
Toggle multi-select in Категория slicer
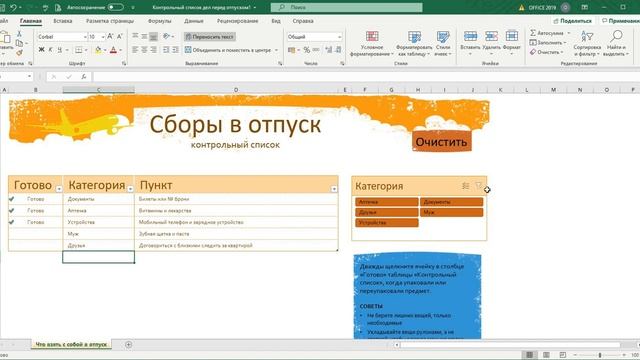point(465,186)
